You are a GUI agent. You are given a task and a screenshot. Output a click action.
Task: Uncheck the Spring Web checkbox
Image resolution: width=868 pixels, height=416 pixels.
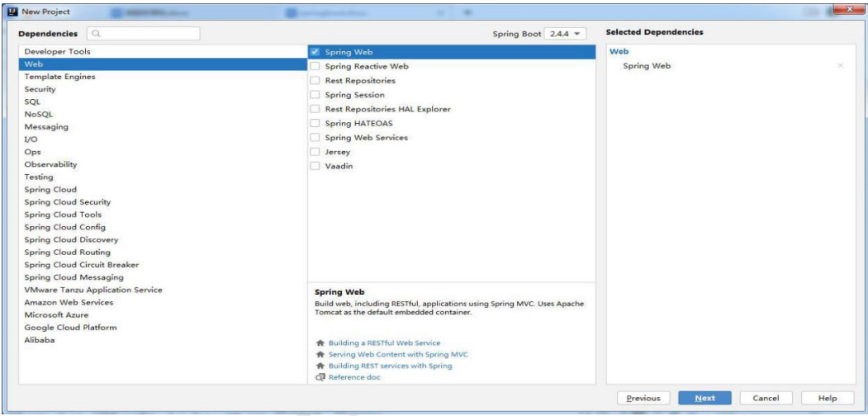point(315,52)
